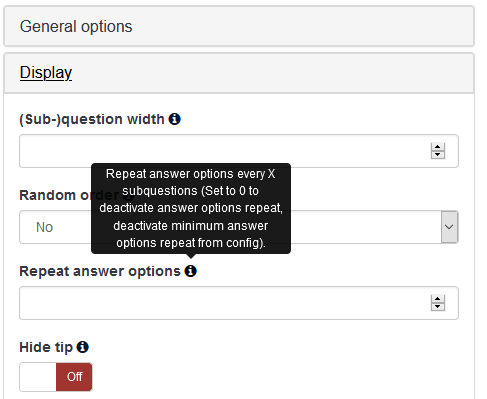The height and width of the screenshot is (399, 487).
Task: Click the white side of Hide tip switch
Action: [38, 377]
